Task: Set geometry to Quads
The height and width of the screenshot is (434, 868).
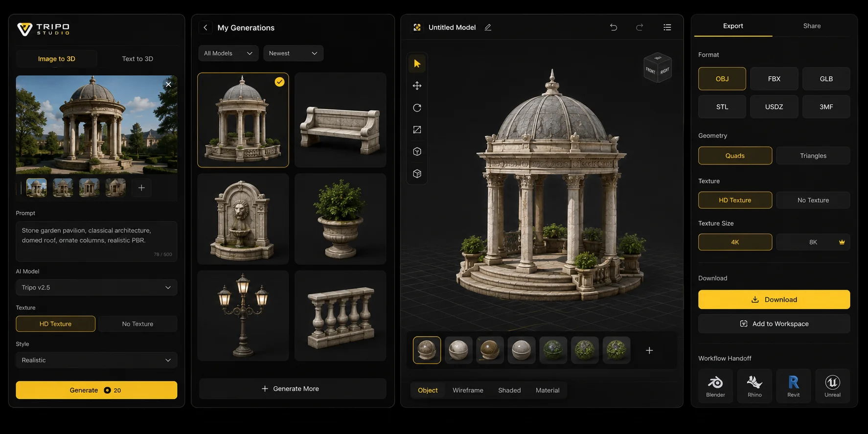Action: click(735, 156)
